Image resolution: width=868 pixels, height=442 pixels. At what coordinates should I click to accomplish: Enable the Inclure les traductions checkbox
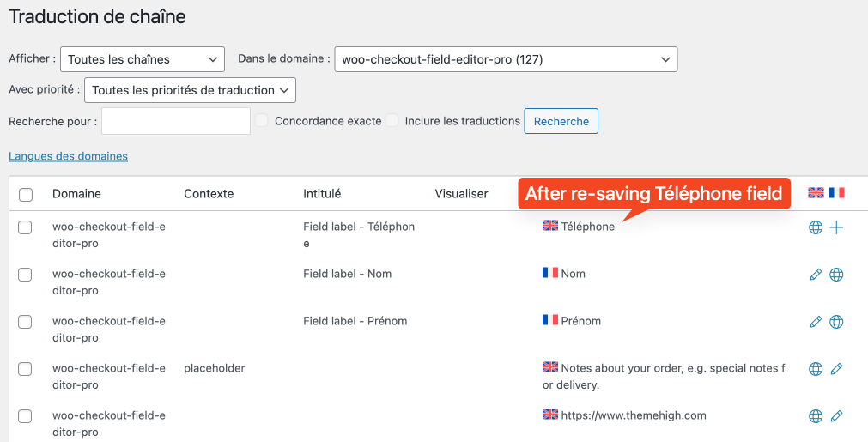click(x=392, y=121)
